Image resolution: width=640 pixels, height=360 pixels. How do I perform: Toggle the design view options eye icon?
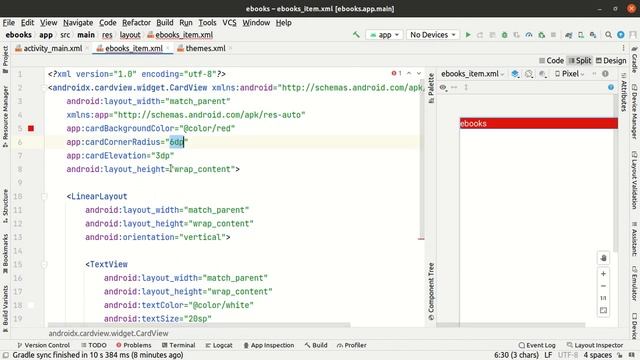click(443, 87)
